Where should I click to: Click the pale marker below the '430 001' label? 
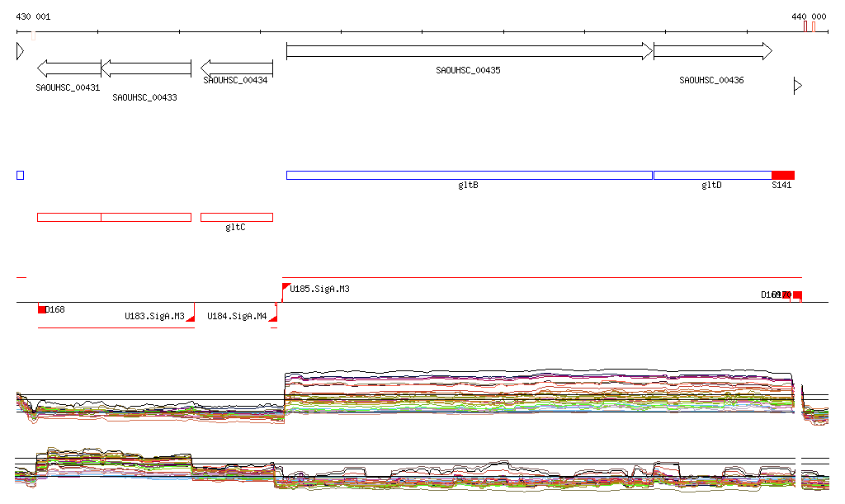pos(33,35)
